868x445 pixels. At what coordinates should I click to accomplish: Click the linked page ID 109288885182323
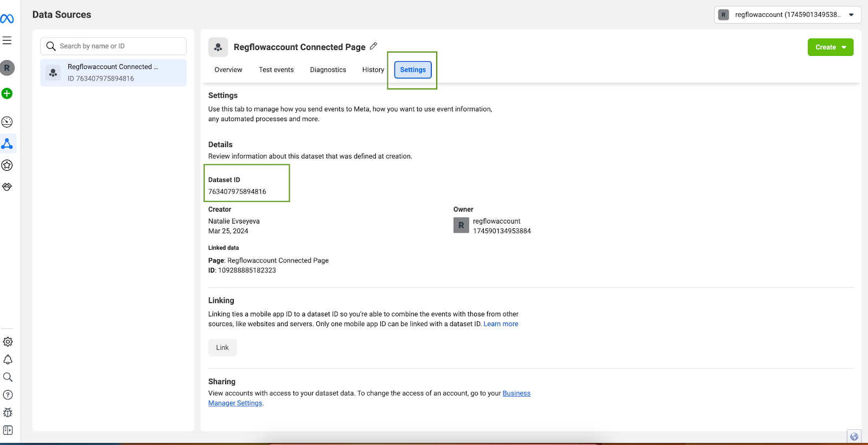247,270
